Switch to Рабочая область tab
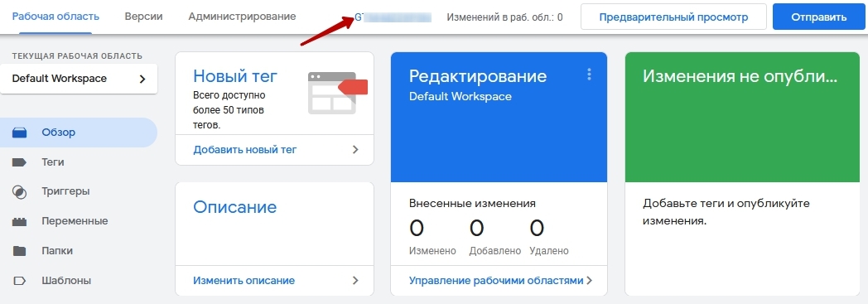 click(55, 17)
